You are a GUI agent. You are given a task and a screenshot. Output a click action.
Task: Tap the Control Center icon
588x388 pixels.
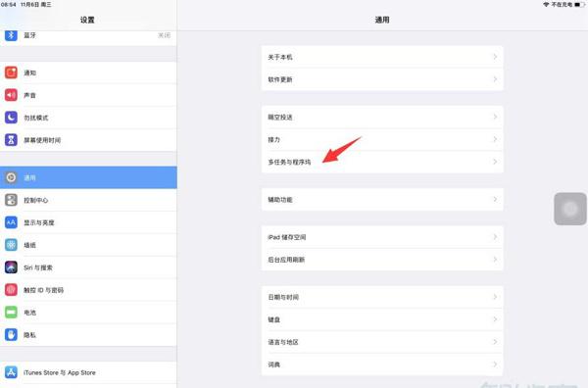pyautogui.click(x=11, y=200)
